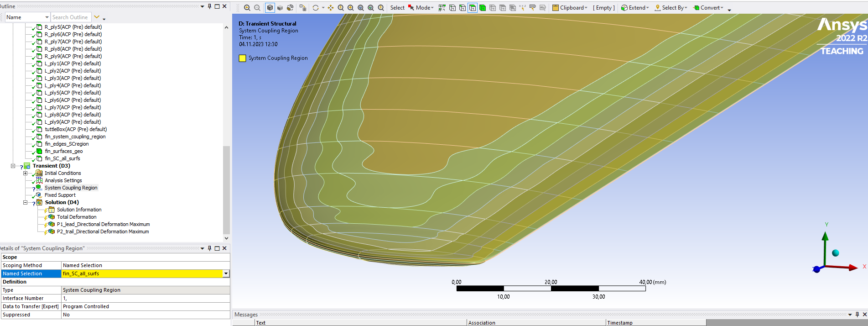Toggle the Face selection filter button
Screen dimensions: 868x326
[x=472, y=8]
